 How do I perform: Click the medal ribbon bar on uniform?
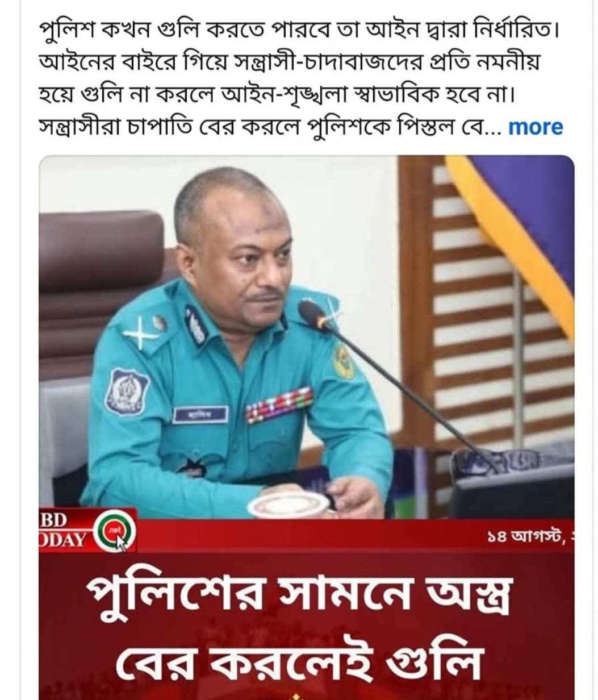coord(278,405)
